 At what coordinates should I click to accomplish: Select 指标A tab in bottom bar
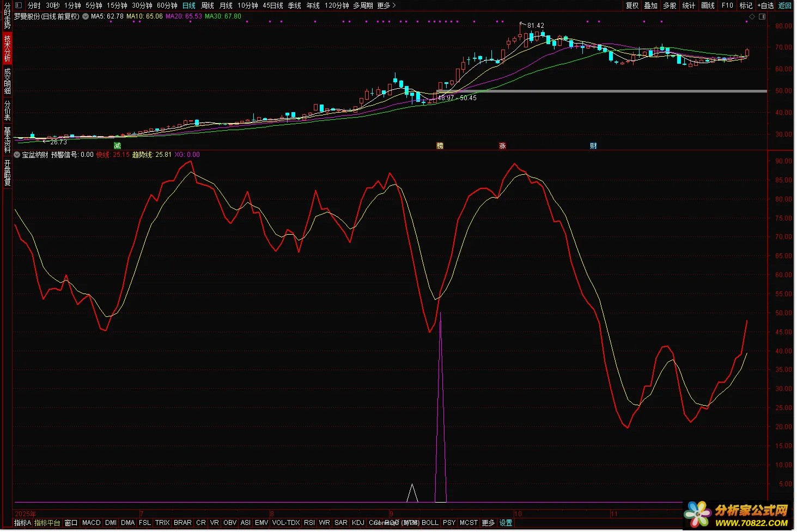tap(22, 523)
